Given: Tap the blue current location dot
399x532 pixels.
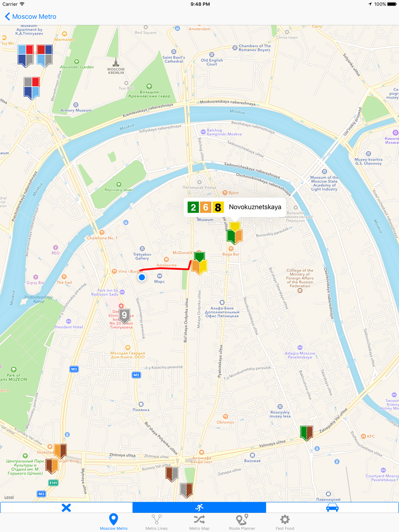Looking at the screenshot, I should click(142, 277).
